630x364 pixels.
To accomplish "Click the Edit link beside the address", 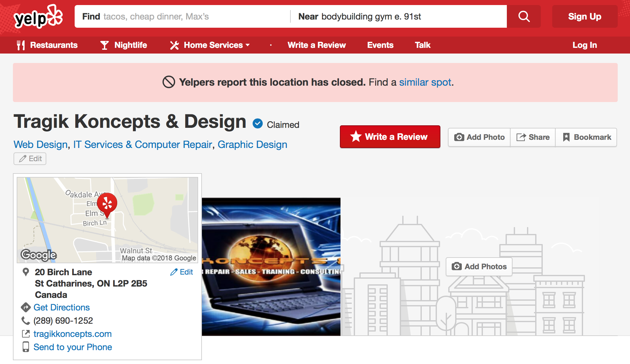I will click(x=181, y=272).
